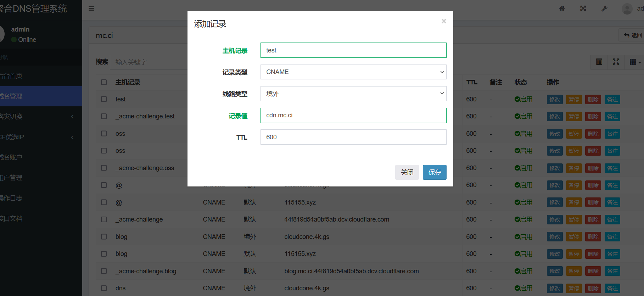The width and height of the screenshot is (644, 296).
Task: Sort by the 主机记录 column header
Action: [128, 82]
